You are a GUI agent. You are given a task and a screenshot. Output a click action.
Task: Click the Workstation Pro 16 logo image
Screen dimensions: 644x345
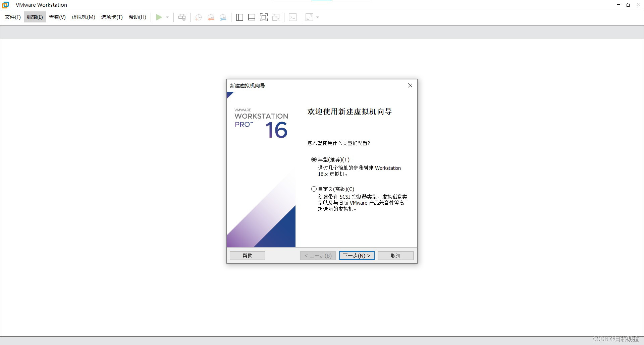[261, 123]
